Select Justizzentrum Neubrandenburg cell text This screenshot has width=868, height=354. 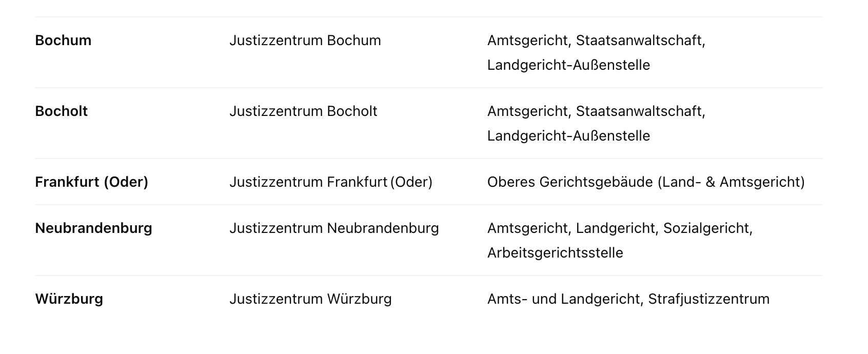point(334,228)
